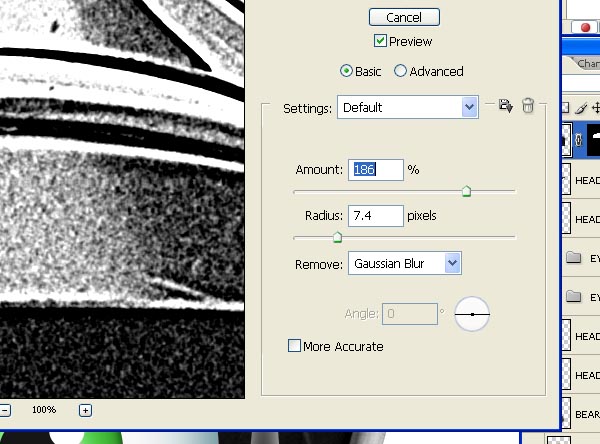The image size is (600, 444).
Task: Click the Amount slider handle
Action: [x=466, y=191]
